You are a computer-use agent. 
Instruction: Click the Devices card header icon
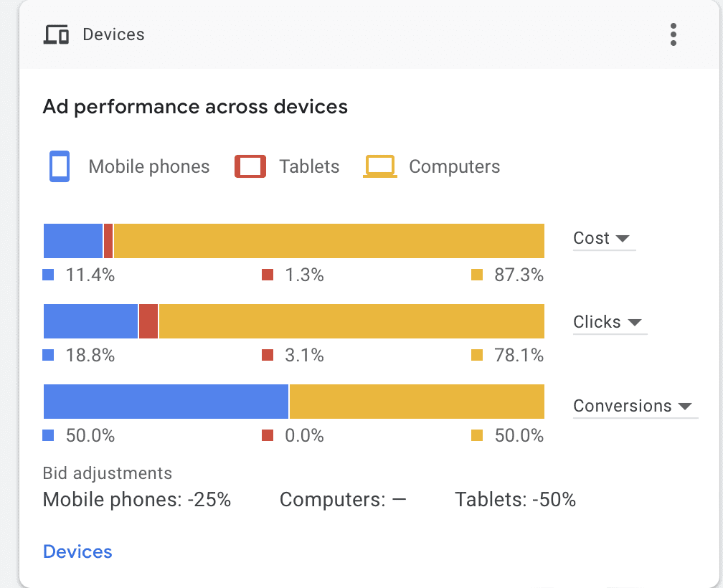point(57,34)
